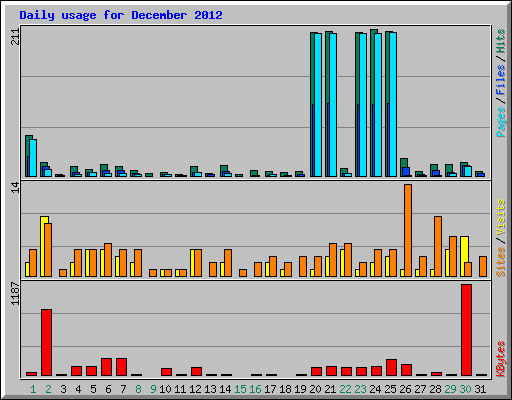512x400 pixels.
Task: Select the orange visits bar for day 28
Action: click(438, 246)
